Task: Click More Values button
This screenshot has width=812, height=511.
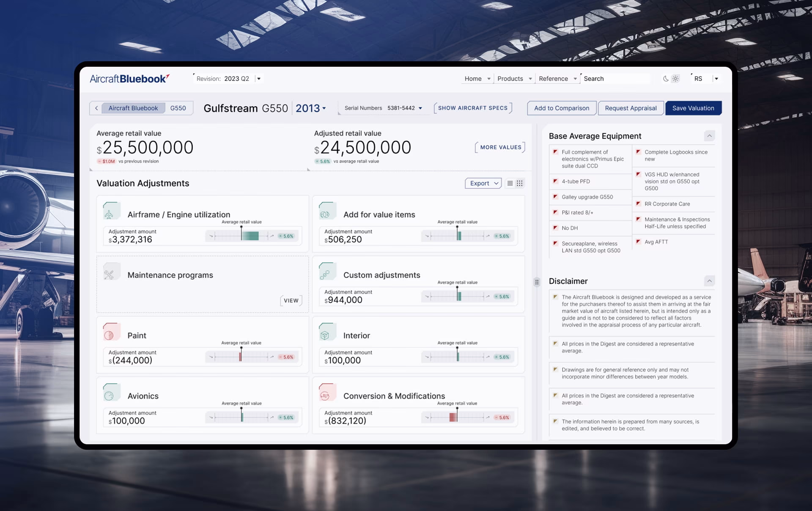Action: [500, 147]
